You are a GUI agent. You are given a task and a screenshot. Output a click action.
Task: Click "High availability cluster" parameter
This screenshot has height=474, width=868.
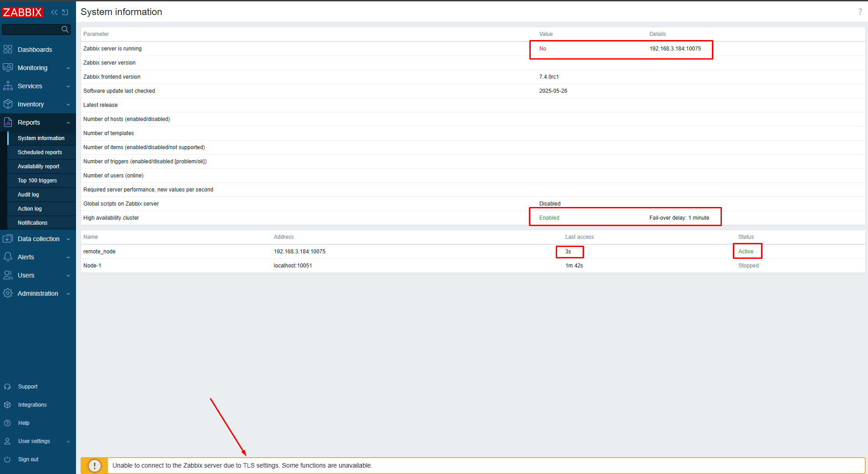[111, 218]
